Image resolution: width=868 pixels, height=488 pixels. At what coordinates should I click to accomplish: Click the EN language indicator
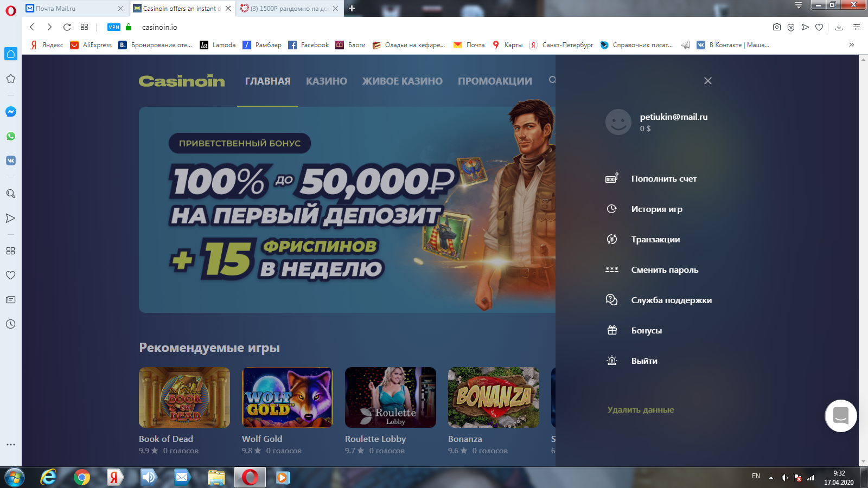click(x=756, y=476)
